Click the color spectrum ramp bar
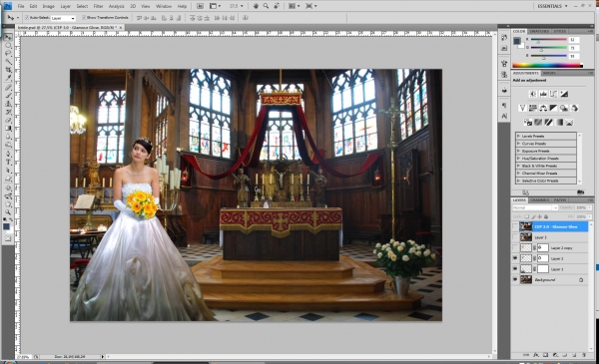This screenshot has height=364, width=599. [x=547, y=65]
